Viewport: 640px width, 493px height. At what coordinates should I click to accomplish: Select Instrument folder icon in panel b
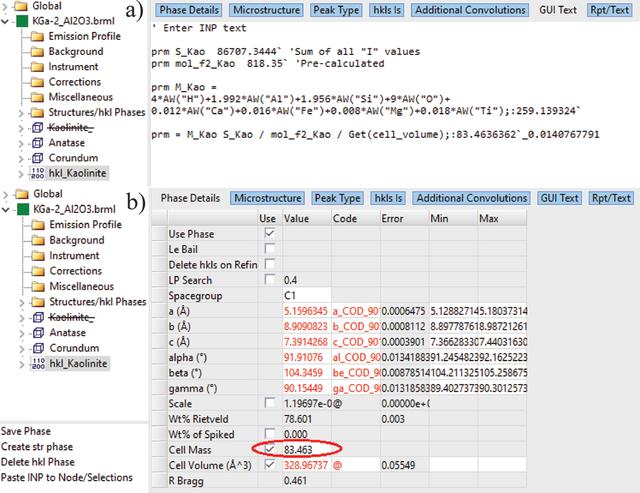click(38, 256)
